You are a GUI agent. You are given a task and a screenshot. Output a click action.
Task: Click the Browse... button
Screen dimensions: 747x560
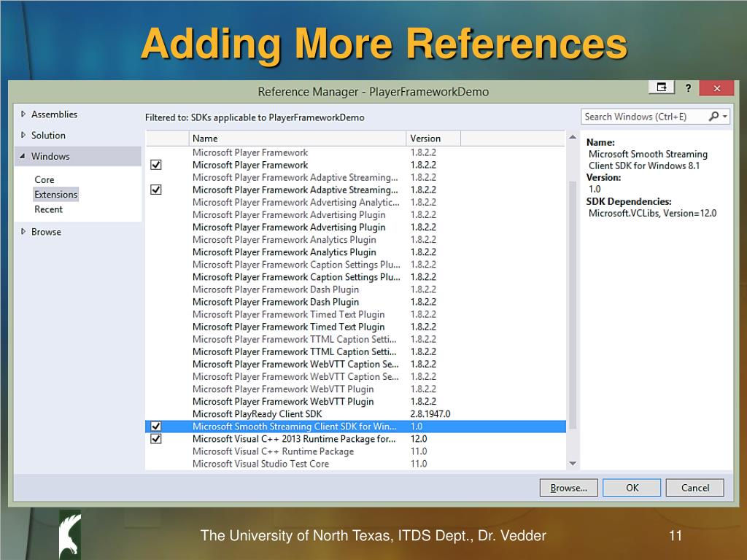coord(568,488)
